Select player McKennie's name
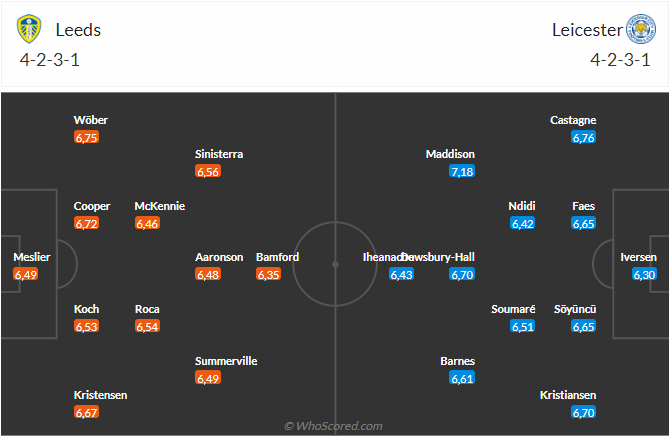 [160, 206]
